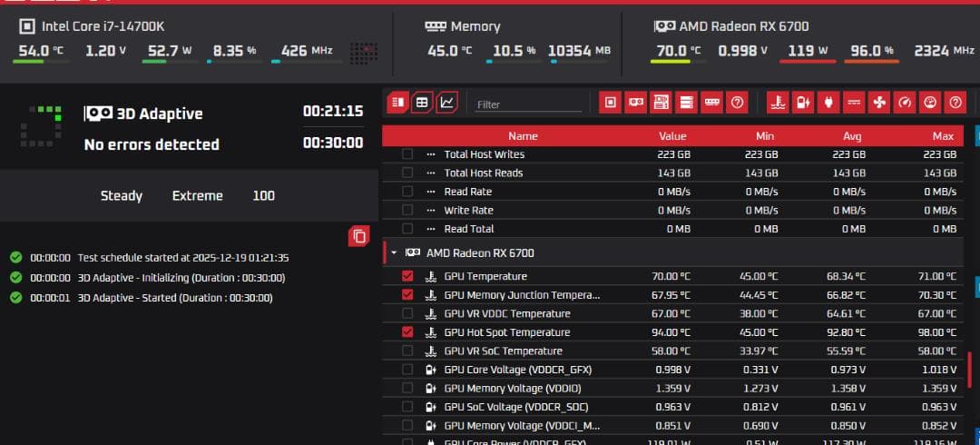The image size is (980, 445).
Task: Toggle voltage sensor type filter
Action: (803, 102)
